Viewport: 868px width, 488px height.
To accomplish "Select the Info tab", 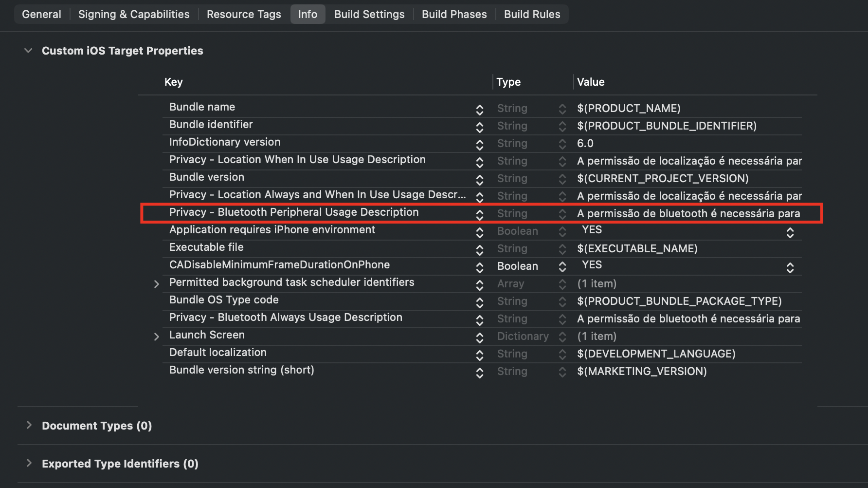I will coord(307,14).
